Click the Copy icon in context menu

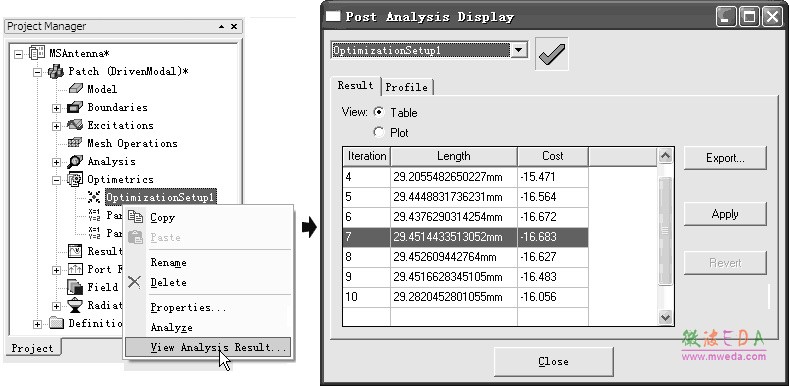click(x=135, y=217)
